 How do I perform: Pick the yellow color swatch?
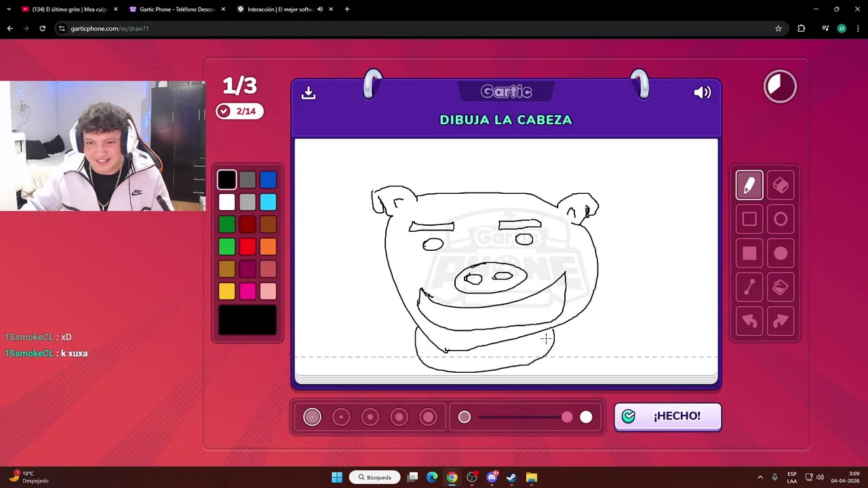click(x=226, y=291)
